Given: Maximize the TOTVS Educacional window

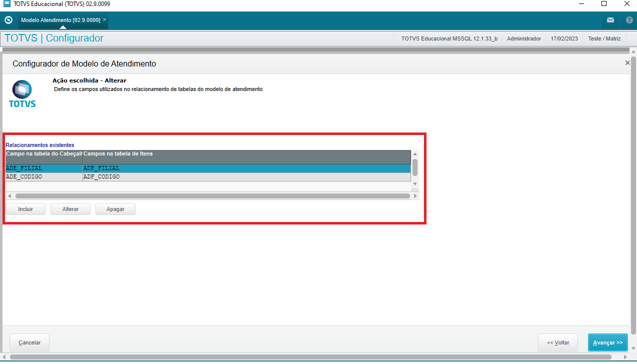Looking at the screenshot, I should coord(603,4).
